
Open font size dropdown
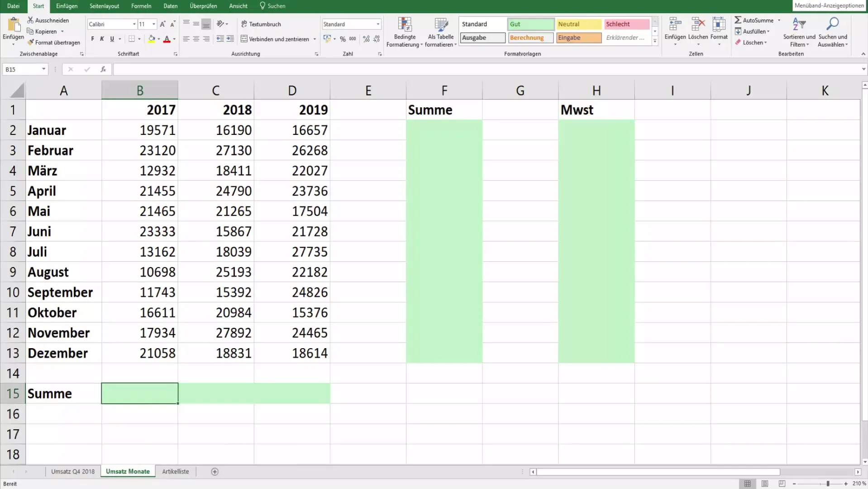click(154, 24)
